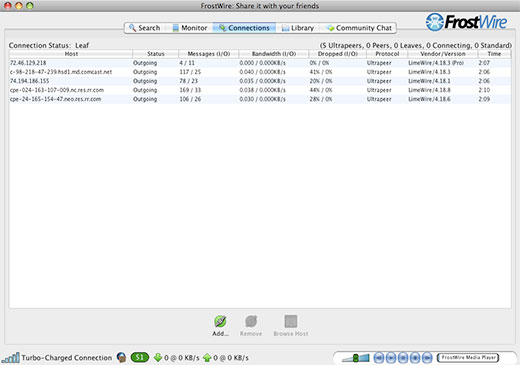Click the bandwidth value 0.040 / 0.000KB/s
The width and height of the screenshot is (520, 365).
[x=262, y=72]
